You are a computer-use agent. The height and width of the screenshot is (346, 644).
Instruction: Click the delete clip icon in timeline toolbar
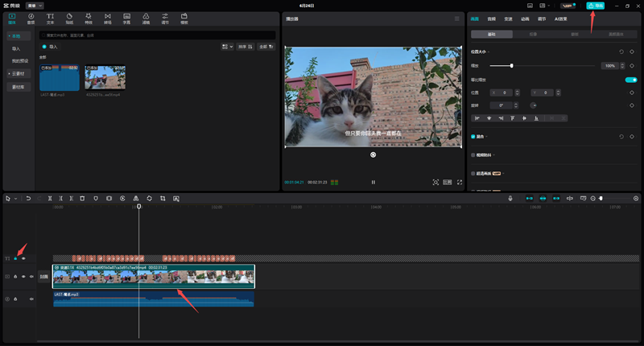pyautogui.click(x=82, y=198)
